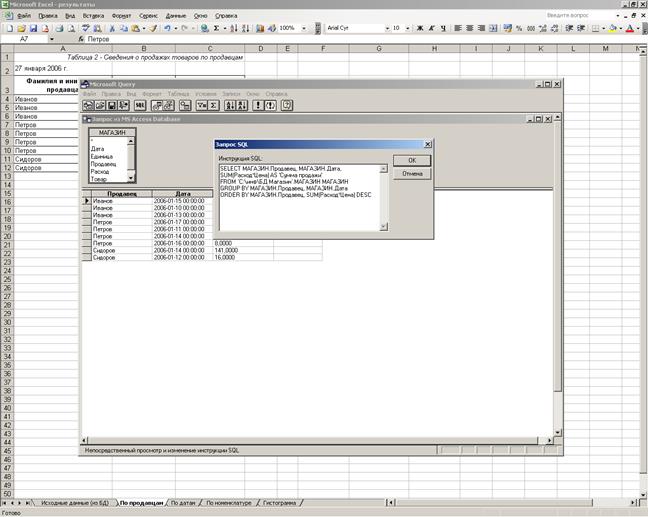Open the Borders dropdown arrow
The width and height of the screenshot is (648, 517).
point(603,28)
